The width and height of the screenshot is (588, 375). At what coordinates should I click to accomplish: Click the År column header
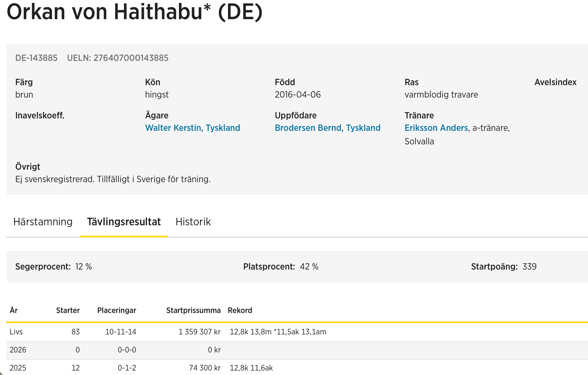(14, 310)
